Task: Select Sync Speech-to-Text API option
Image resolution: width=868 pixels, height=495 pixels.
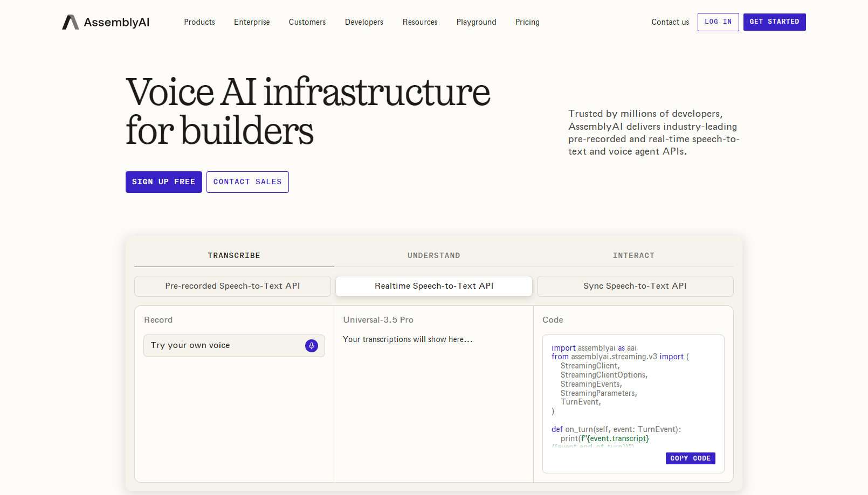Action: (x=635, y=286)
